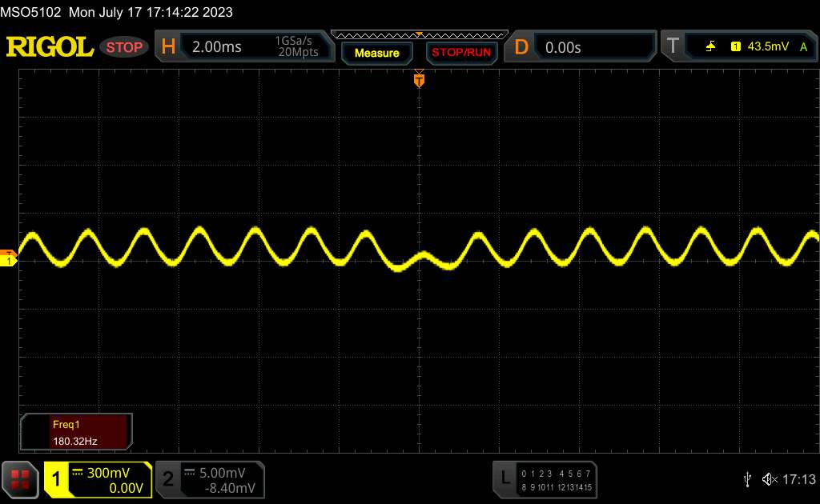The width and height of the screenshot is (820, 504).
Task: Open the logic analyzer L icon
Action: coord(504,478)
